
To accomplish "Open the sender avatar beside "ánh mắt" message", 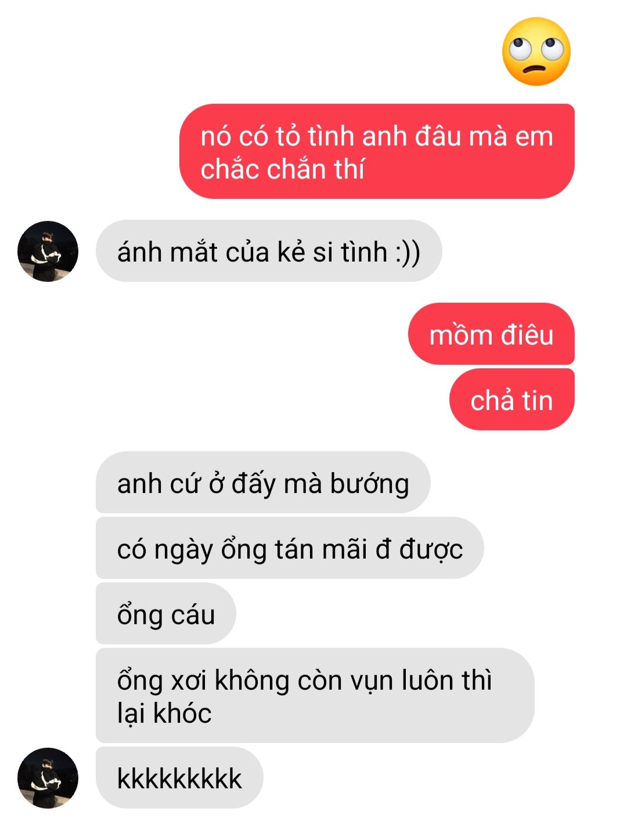I will [x=48, y=251].
